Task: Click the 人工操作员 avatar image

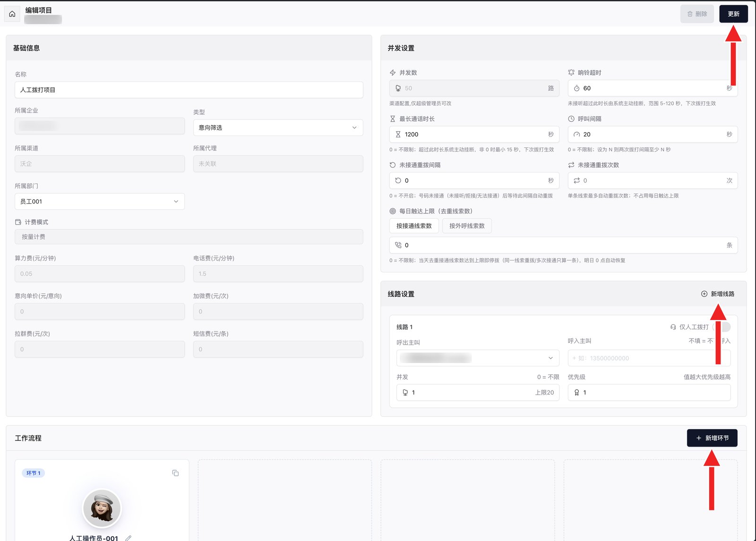Action: [102, 508]
